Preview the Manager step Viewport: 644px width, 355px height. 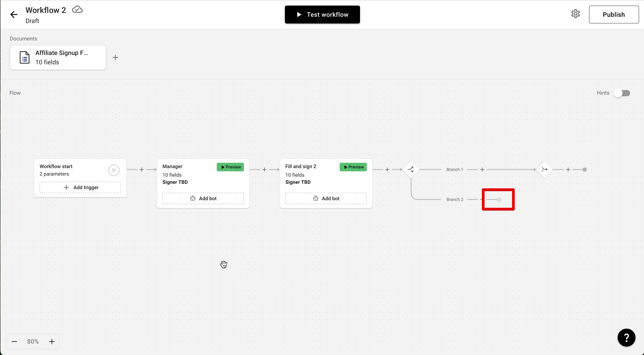tap(230, 167)
